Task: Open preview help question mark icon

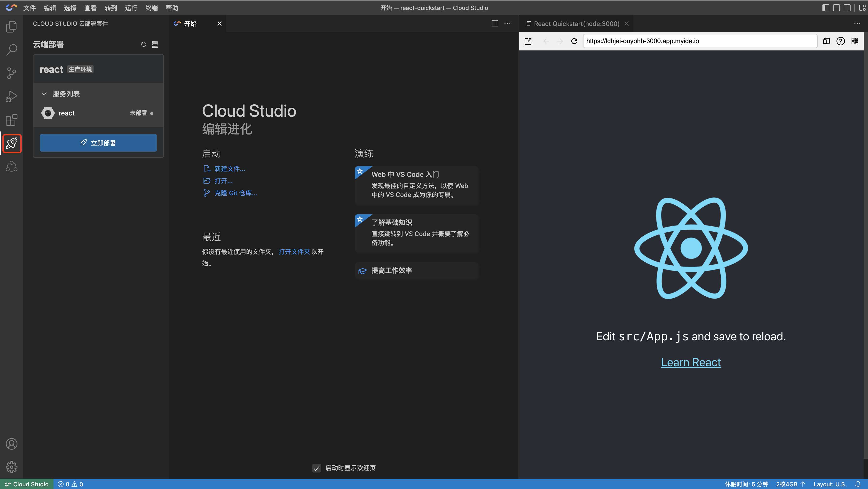Action: (840, 41)
